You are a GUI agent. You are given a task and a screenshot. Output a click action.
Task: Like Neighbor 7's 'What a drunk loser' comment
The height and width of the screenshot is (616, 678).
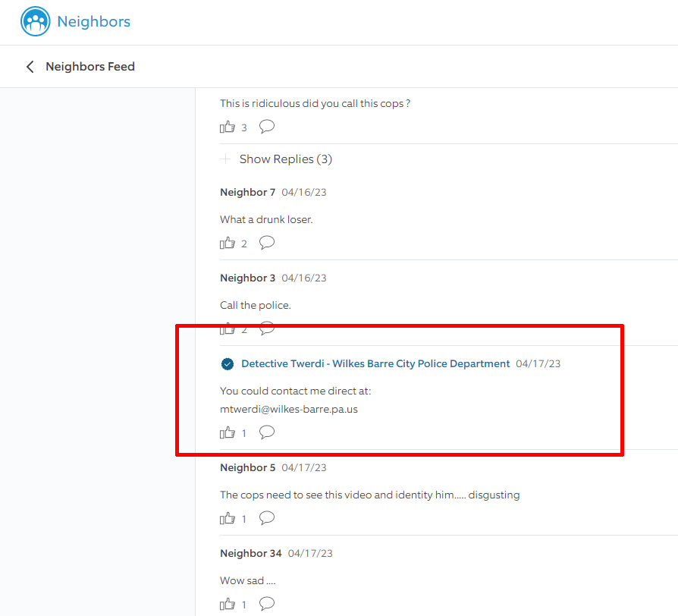[228, 244]
